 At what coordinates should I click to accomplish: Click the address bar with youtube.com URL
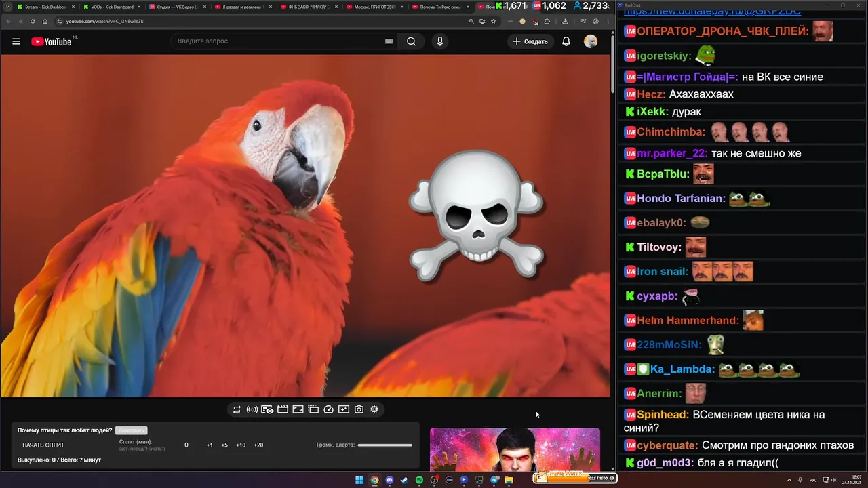click(261, 21)
